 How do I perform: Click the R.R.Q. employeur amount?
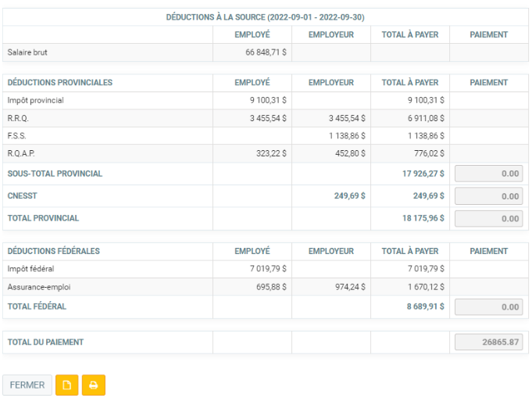point(345,118)
